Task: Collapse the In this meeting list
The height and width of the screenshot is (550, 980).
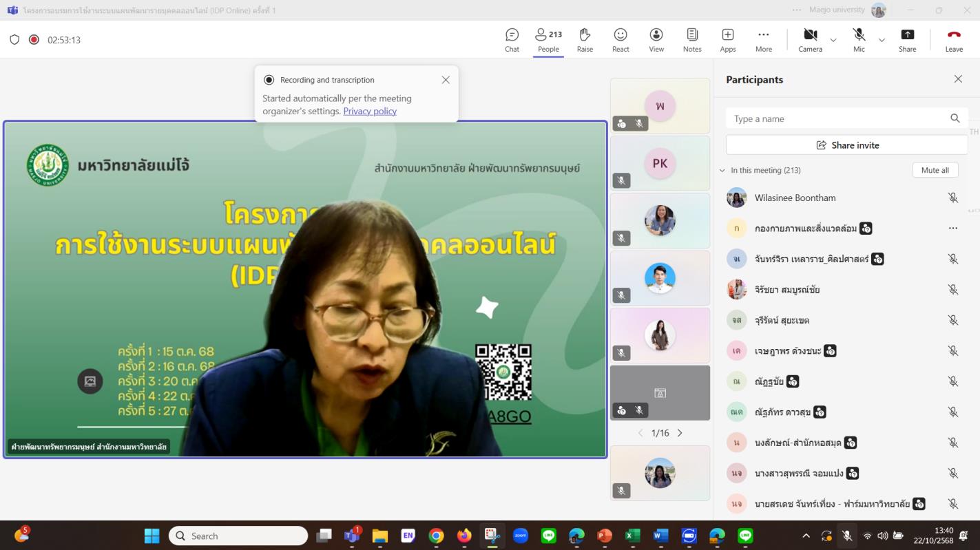Action: coord(722,171)
